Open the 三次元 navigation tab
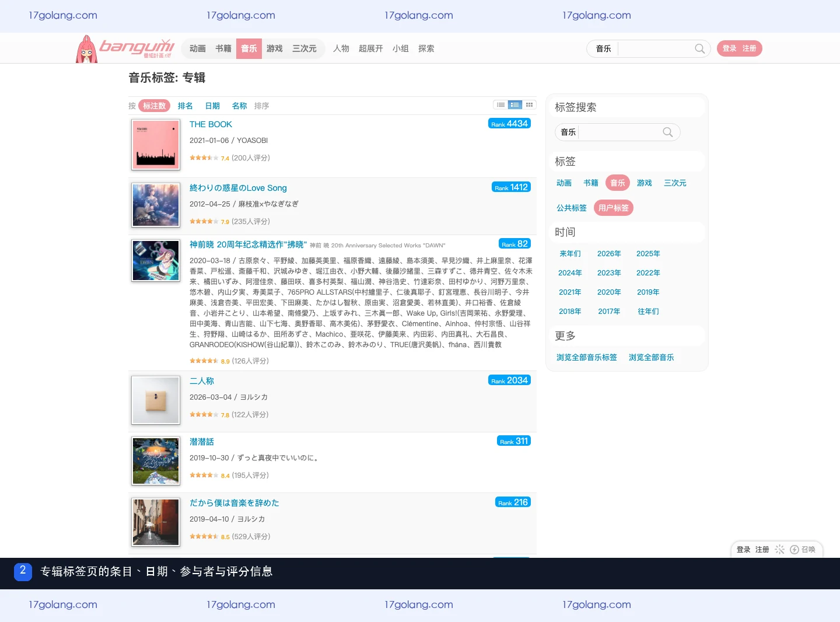 pyautogui.click(x=304, y=48)
